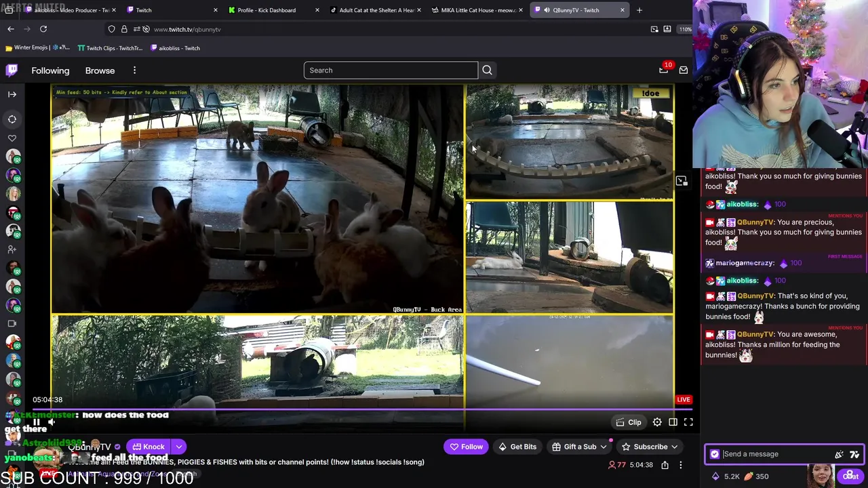Screen dimensions: 868x488
Task: Click the LIVE indicator on the player
Action: [684, 399]
